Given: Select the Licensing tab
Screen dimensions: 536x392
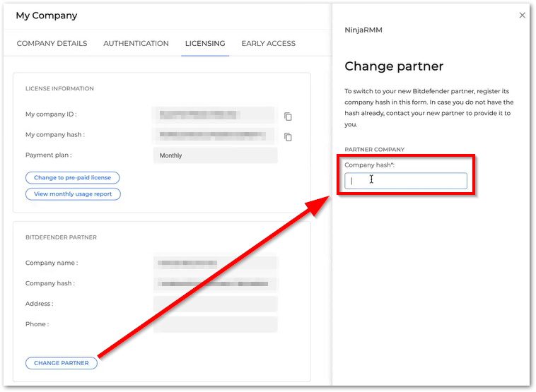Looking at the screenshot, I should pyautogui.click(x=205, y=44).
